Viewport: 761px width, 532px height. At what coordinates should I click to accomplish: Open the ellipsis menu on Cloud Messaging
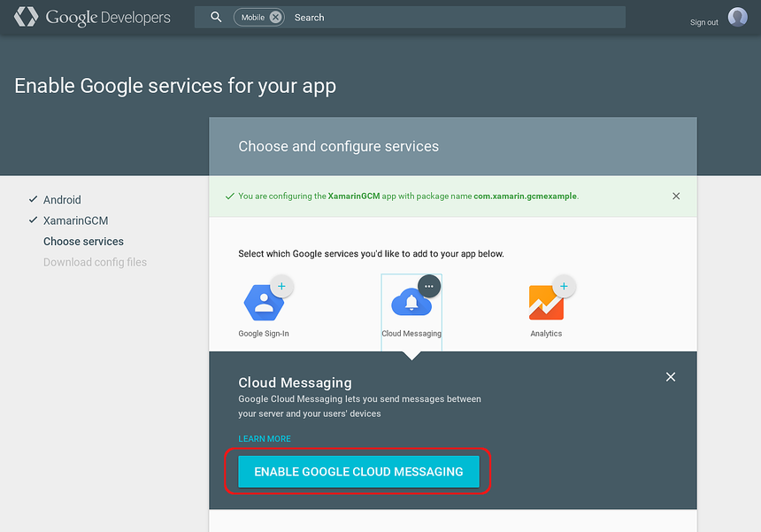coord(428,285)
